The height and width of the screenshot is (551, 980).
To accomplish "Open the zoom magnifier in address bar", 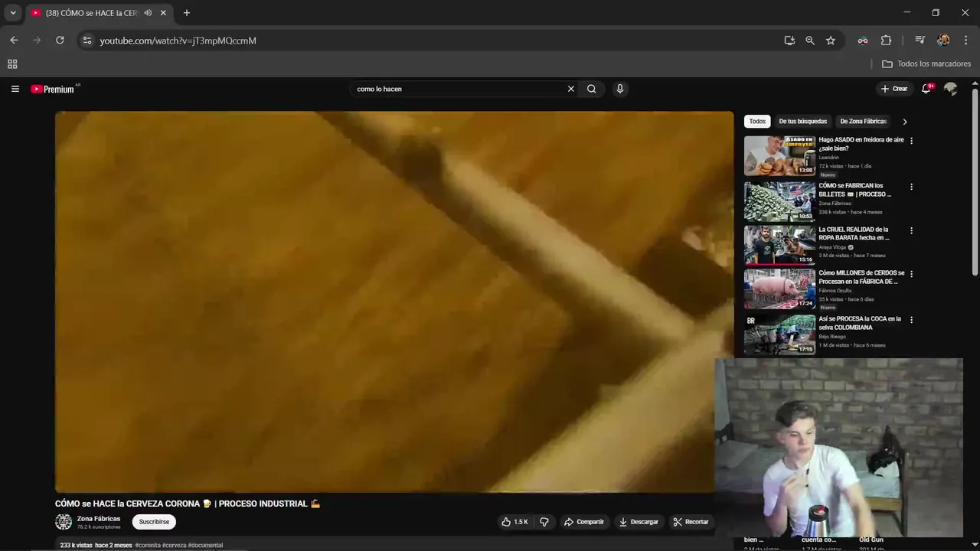I will pyautogui.click(x=810, y=41).
